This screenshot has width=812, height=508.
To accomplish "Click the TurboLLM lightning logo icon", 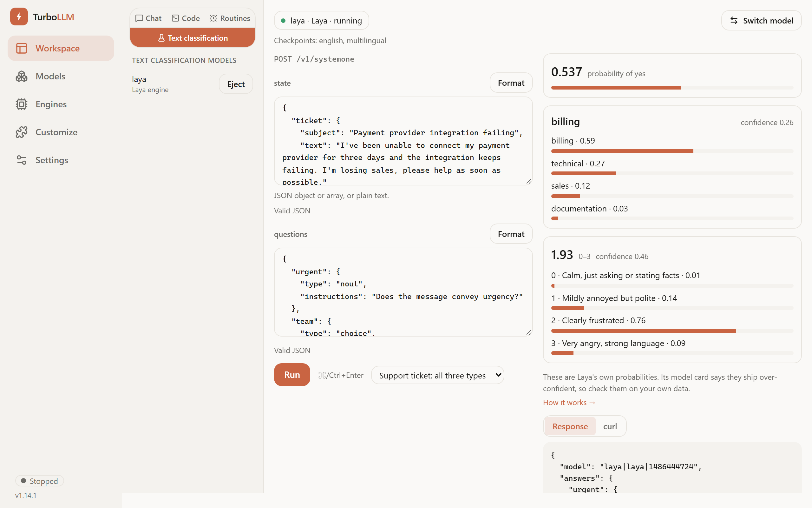I will [x=19, y=17].
